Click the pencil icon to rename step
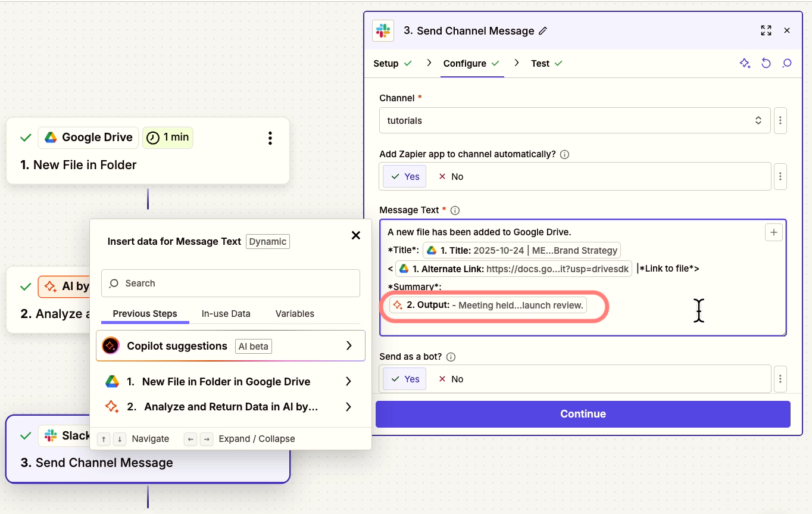Viewport: 812px width, 514px height. [x=543, y=31]
